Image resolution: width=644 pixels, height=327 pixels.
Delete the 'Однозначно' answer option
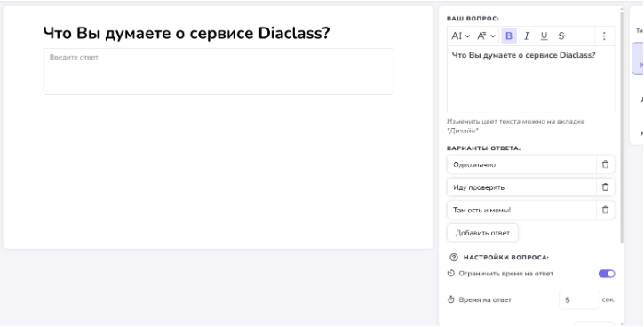[606, 164]
